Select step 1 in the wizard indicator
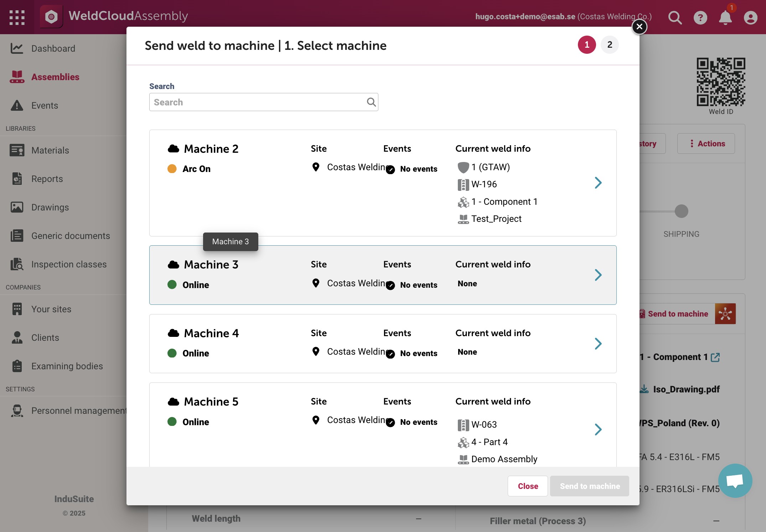Viewport: 766px width, 532px height. click(586, 45)
